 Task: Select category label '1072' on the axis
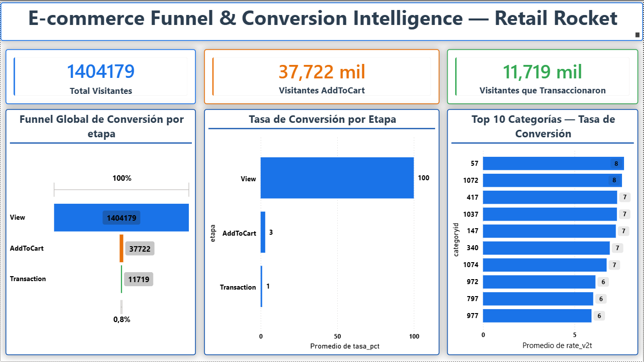471,180
